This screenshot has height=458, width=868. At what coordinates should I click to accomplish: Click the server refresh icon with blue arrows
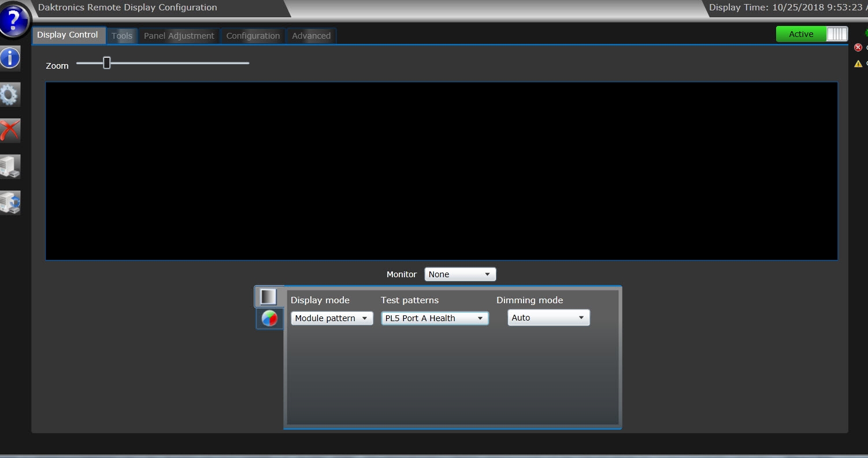pyautogui.click(x=10, y=203)
